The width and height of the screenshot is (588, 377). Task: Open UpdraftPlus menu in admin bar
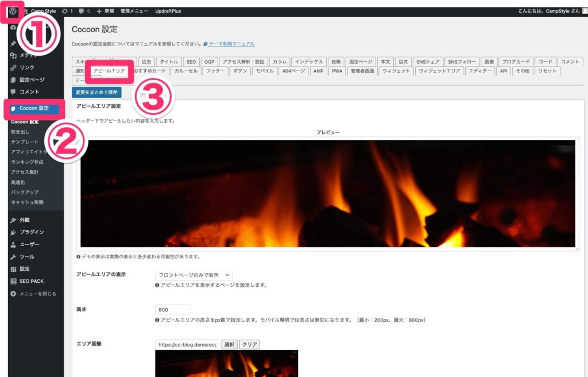(168, 11)
